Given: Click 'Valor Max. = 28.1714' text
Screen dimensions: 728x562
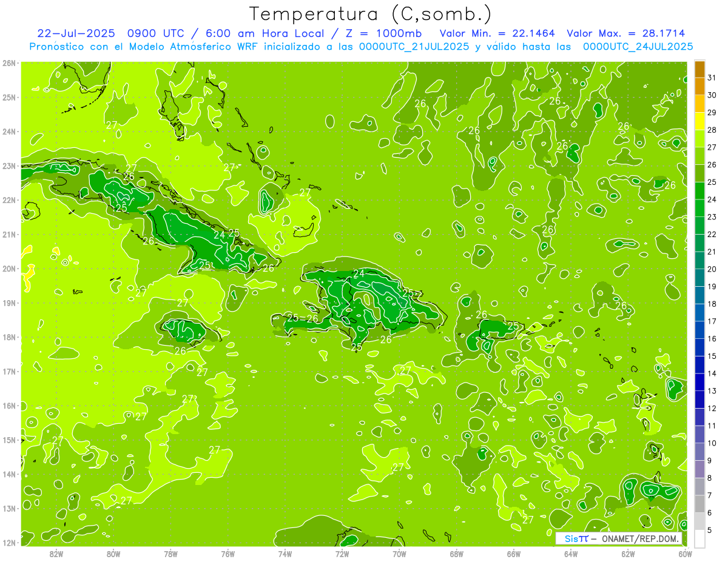Looking at the screenshot, I should click(626, 33).
